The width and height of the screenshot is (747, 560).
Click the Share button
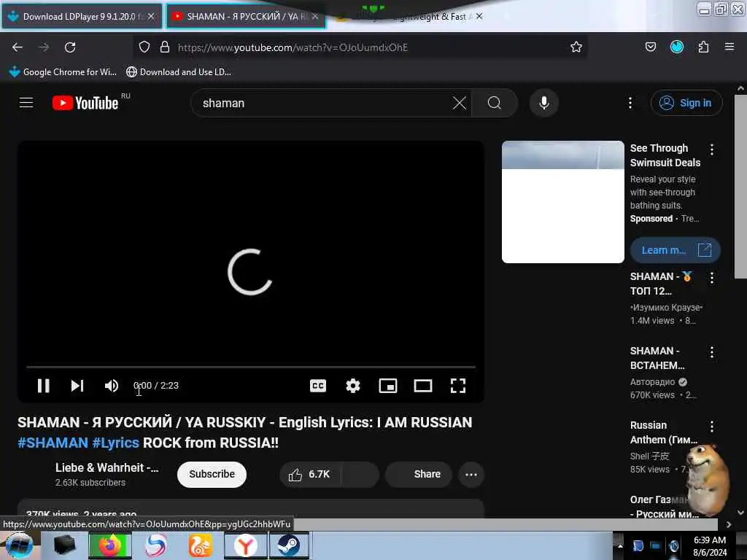(x=418, y=474)
